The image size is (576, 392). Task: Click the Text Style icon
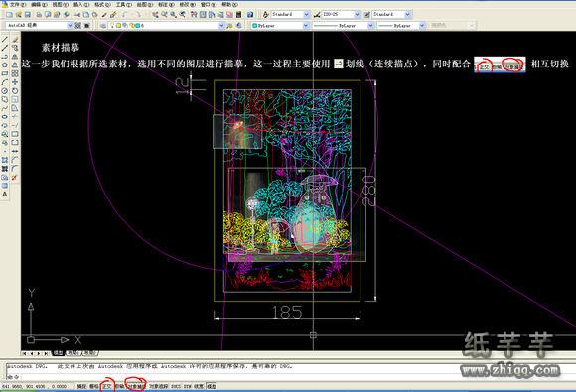click(265, 14)
